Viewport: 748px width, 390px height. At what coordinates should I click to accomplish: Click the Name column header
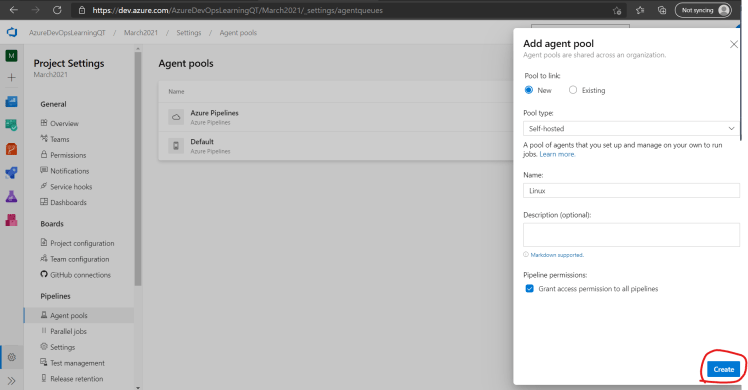[177, 91]
